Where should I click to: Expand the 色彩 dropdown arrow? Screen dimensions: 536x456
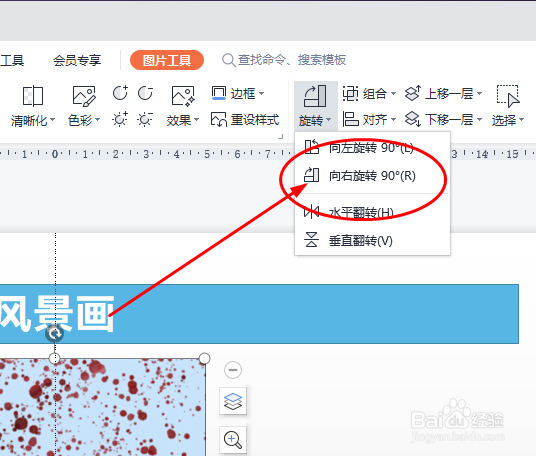[x=97, y=120]
